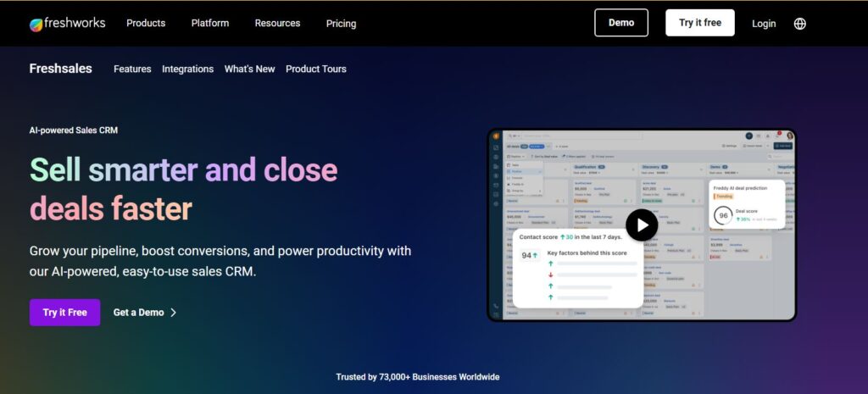Screen dimensions: 868x394
Task: Open the Resources menu
Action: [277, 23]
